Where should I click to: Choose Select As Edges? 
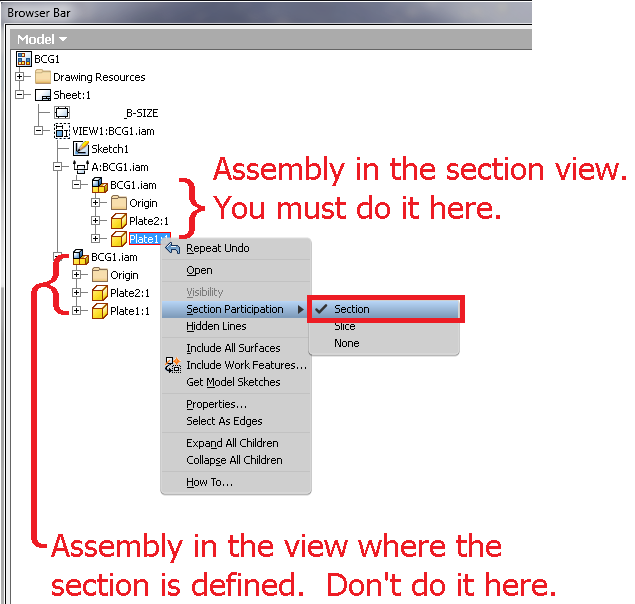coord(236,421)
